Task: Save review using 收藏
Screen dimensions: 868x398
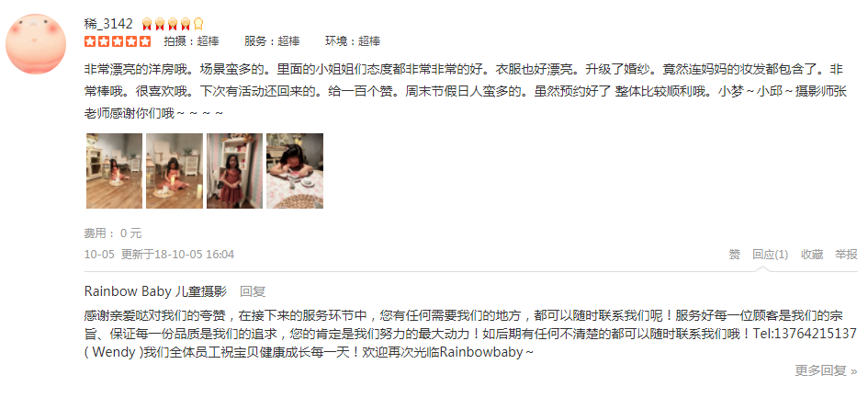Action: (812, 255)
